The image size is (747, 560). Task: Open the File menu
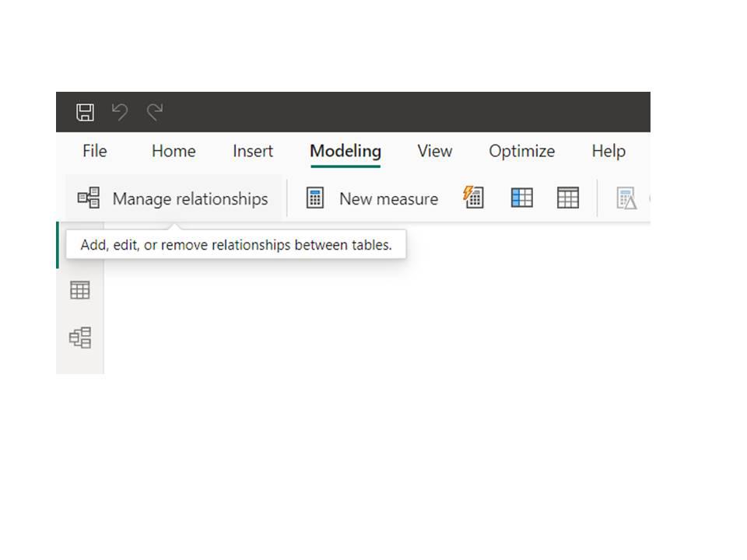click(95, 151)
